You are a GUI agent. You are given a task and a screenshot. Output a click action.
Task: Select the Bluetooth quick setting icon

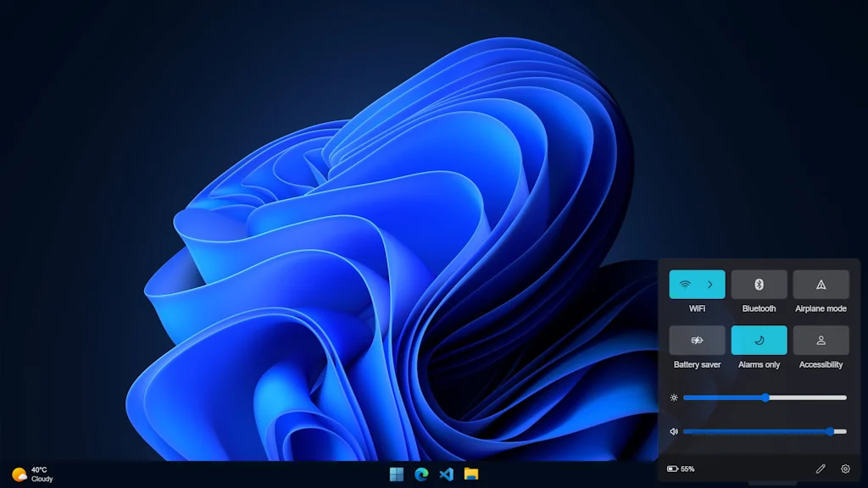(759, 284)
